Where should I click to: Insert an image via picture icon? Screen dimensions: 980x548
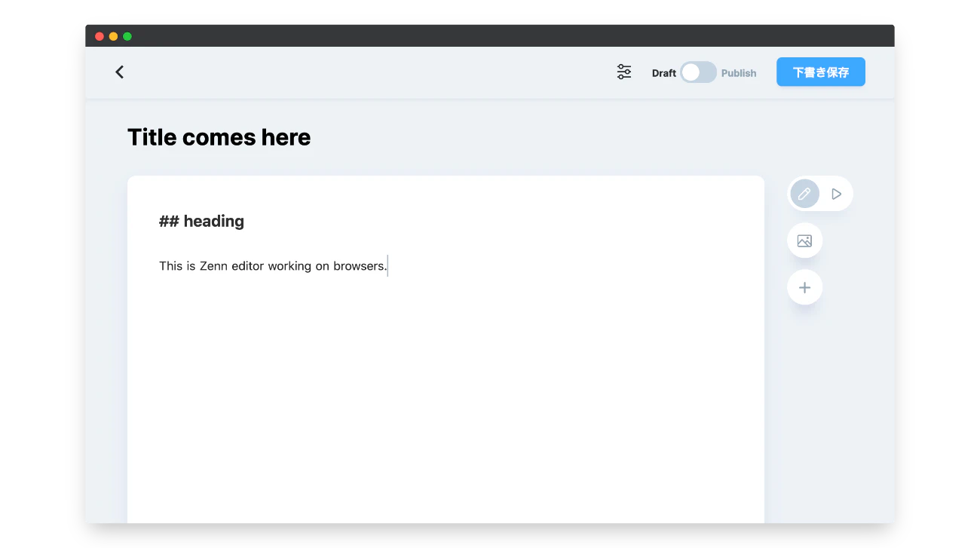[x=804, y=240]
